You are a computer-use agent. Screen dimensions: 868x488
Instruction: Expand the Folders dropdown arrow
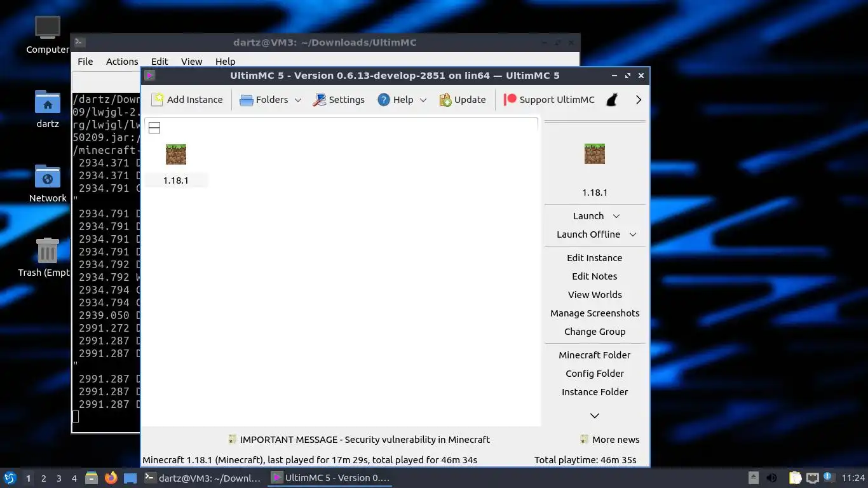[298, 100]
